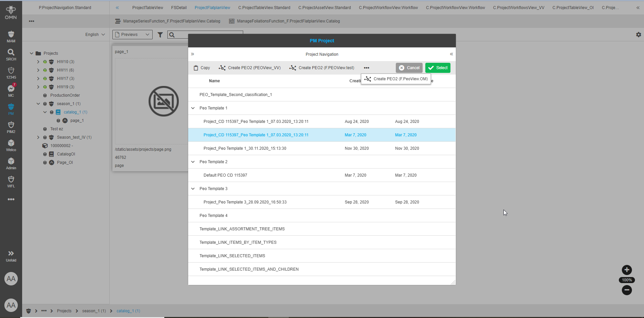Collapse the Peo Template 1 section

[x=193, y=108]
